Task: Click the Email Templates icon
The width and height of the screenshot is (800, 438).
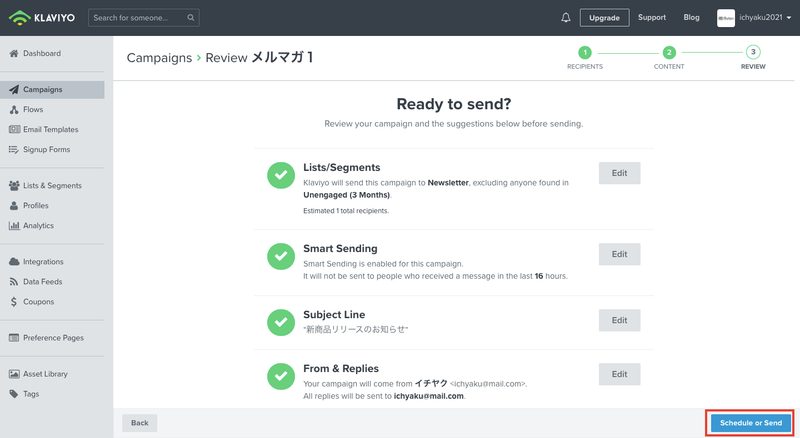Action: 14,129
